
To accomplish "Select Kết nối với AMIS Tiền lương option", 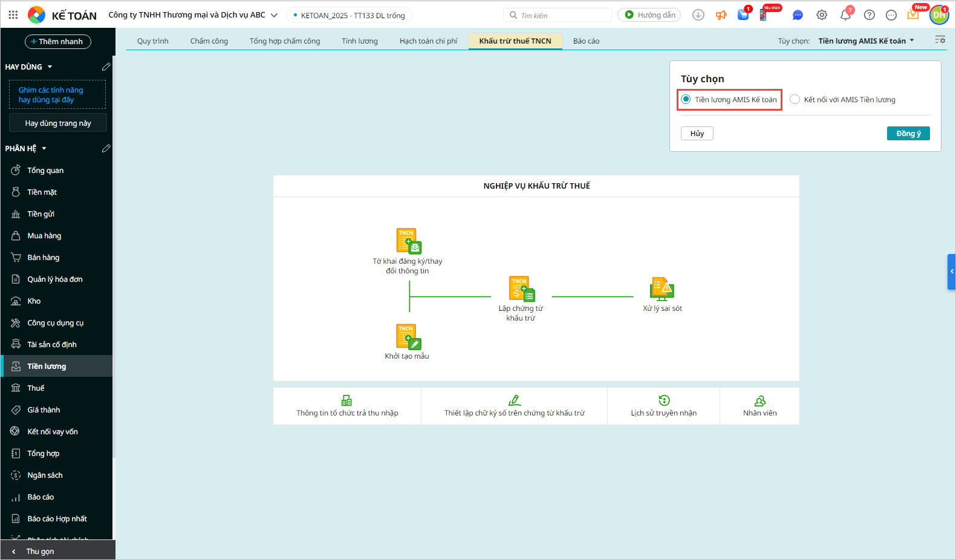I will 795,100.
